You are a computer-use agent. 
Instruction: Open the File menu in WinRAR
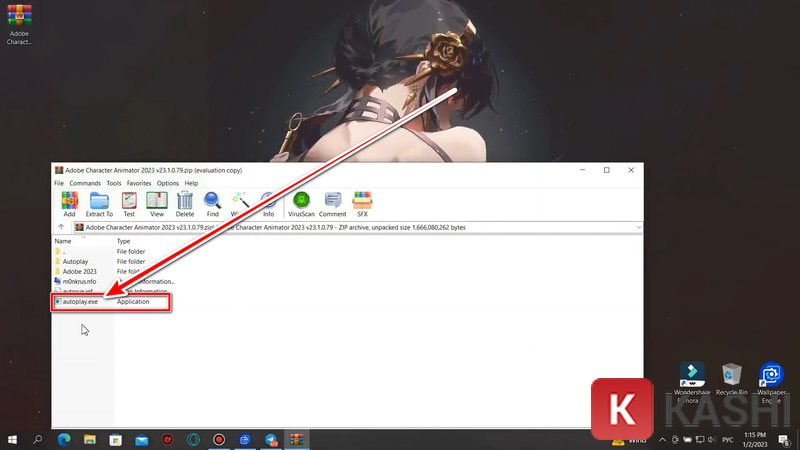59,183
